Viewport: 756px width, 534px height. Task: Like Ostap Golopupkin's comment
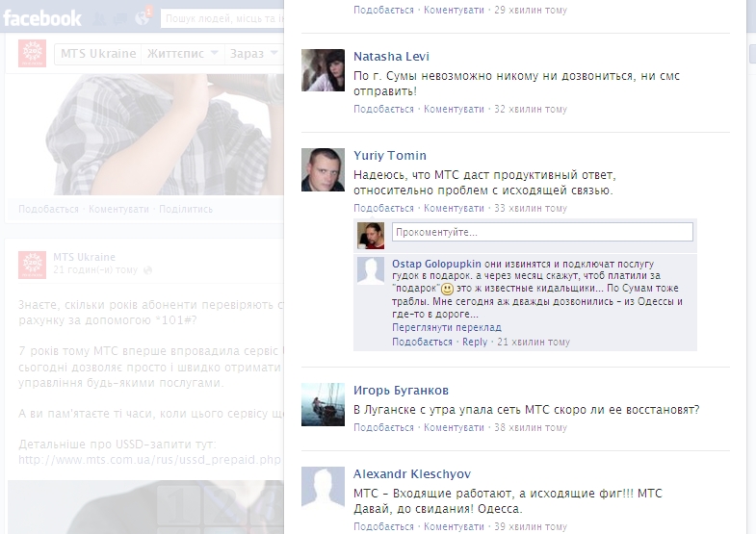pyautogui.click(x=422, y=342)
